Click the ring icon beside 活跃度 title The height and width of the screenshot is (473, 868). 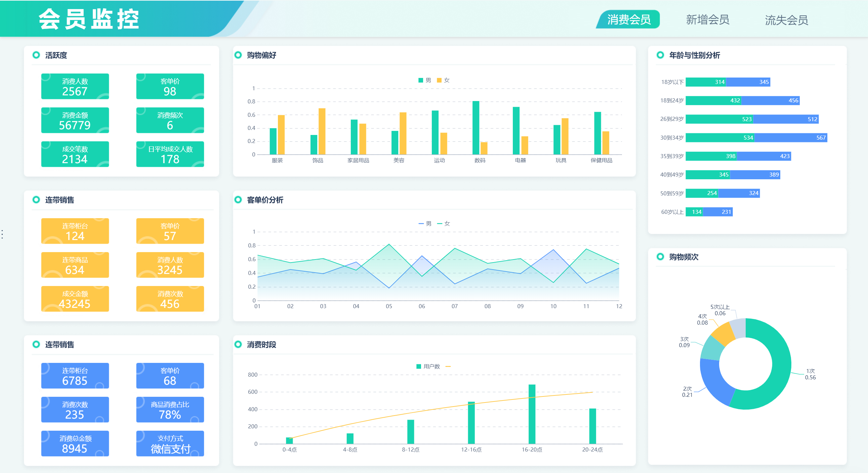click(x=36, y=55)
